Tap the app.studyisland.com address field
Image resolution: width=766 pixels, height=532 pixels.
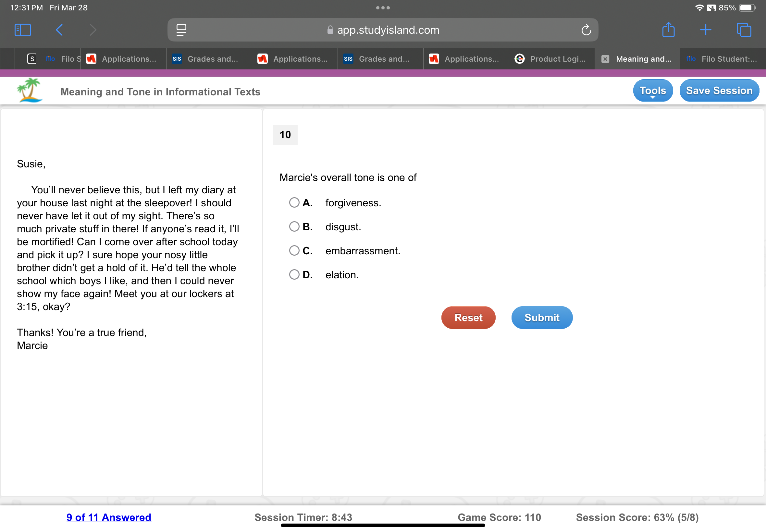[x=383, y=30]
